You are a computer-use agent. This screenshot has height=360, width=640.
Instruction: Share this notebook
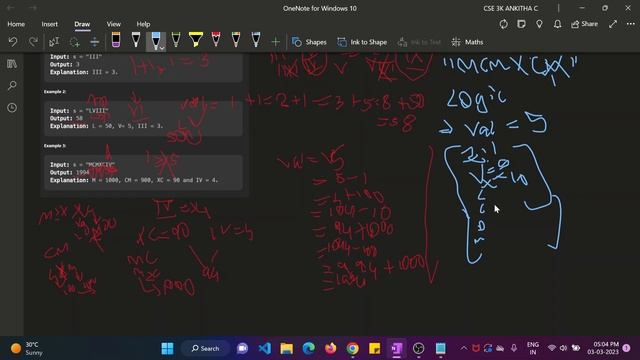(584, 24)
